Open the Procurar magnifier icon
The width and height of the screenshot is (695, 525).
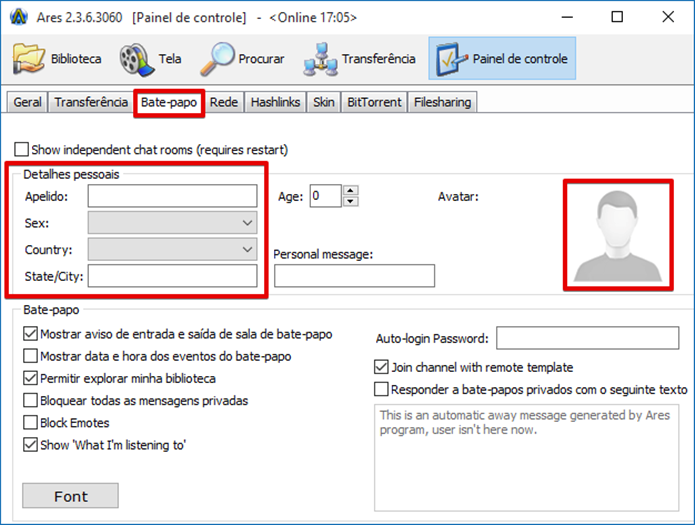[x=217, y=59]
